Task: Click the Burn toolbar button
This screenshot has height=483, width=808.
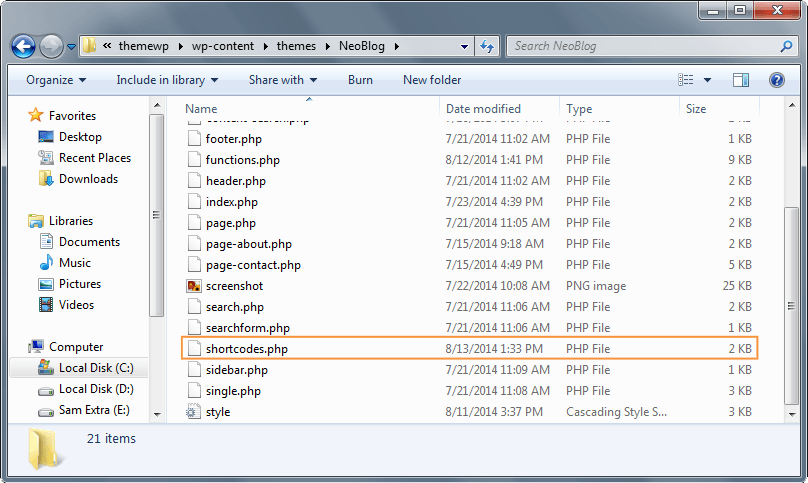Action: 360,80
